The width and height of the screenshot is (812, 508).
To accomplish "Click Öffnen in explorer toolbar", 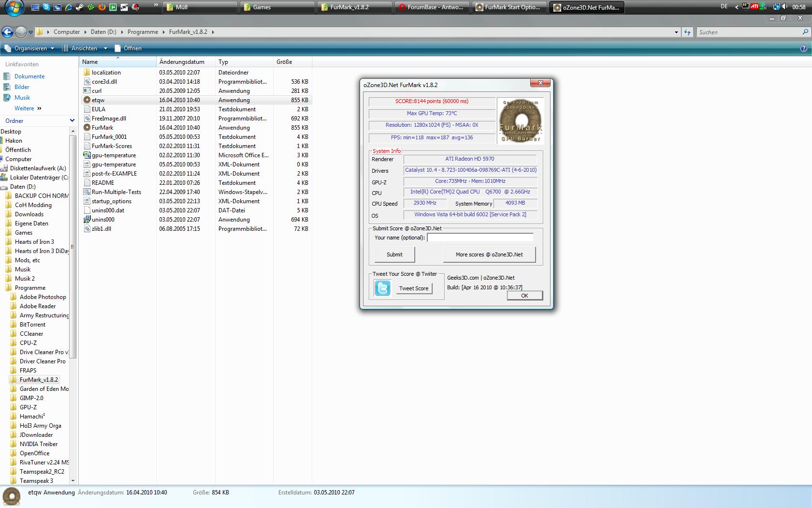I will 128,48.
